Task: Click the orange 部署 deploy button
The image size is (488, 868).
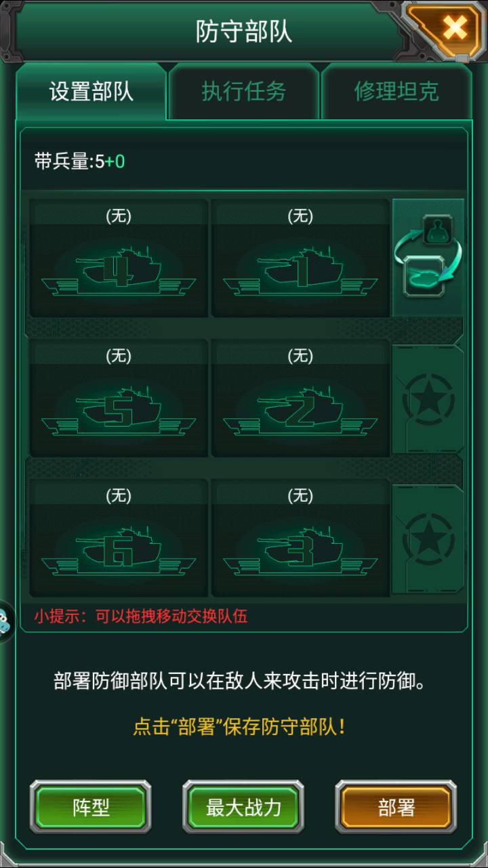Action: point(396,807)
